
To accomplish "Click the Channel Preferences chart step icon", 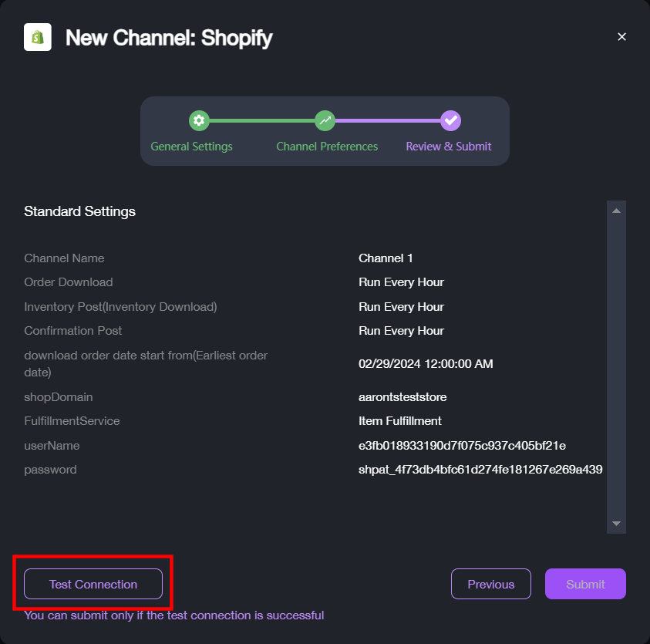I will point(325,120).
